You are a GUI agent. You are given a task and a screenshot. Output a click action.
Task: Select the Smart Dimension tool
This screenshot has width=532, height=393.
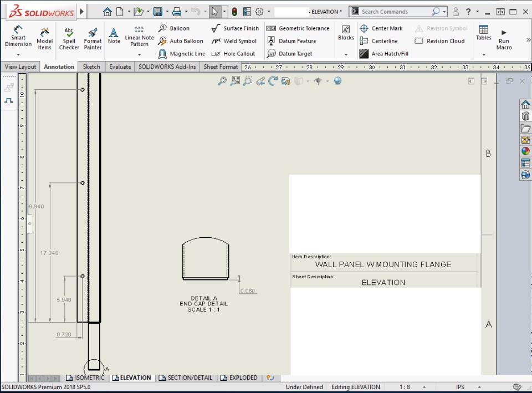18,34
